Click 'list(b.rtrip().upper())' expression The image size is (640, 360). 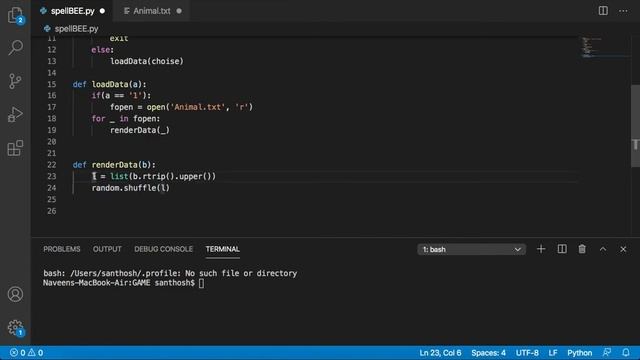163,176
